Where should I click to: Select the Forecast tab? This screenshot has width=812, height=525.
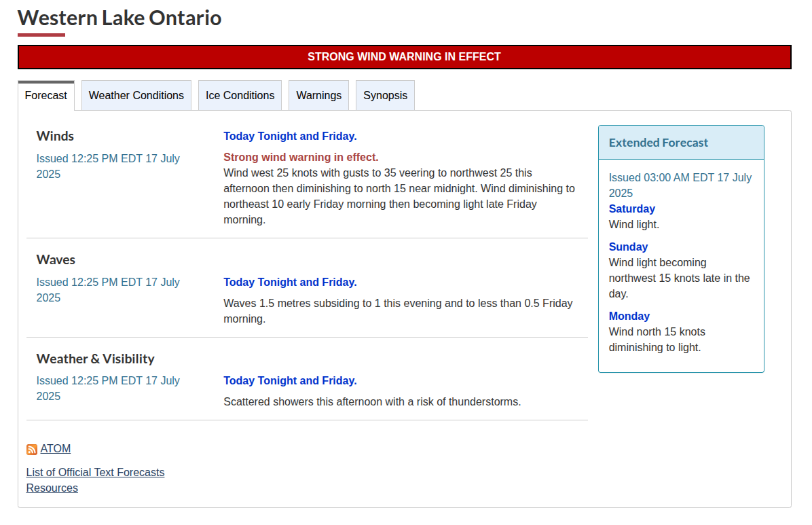pyautogui.click(x=46, y=95)
